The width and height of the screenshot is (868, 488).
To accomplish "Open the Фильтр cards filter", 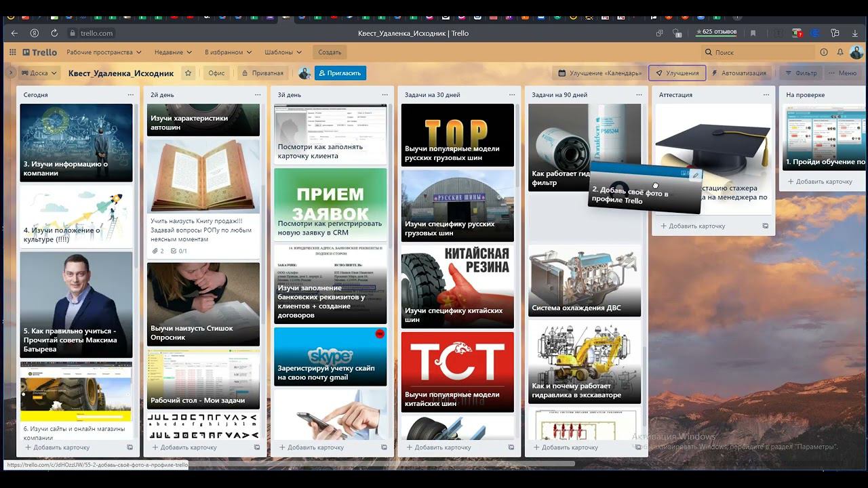I will [800, 73].
